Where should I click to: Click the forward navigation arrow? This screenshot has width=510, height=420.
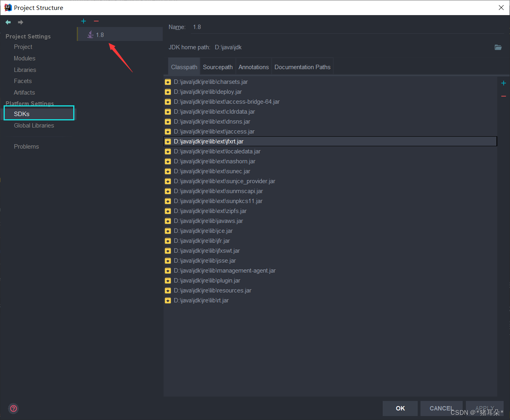(20, 22)
